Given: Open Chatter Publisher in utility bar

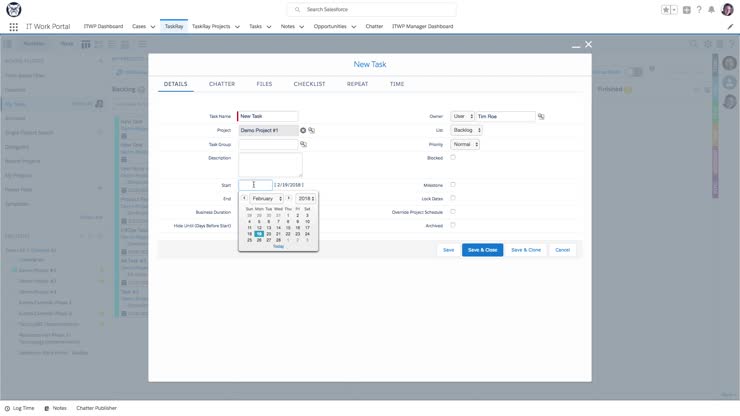Looking at the screenshot, I should 96,408.
